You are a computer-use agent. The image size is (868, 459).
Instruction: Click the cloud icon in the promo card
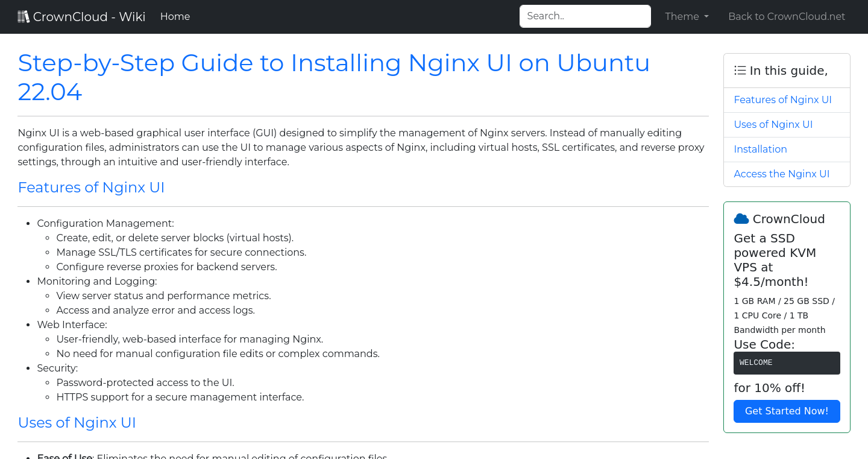(741, 218)
